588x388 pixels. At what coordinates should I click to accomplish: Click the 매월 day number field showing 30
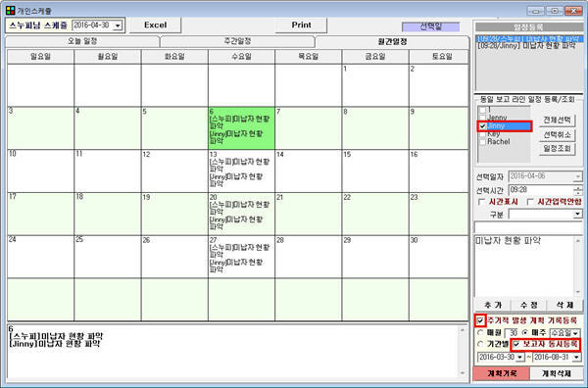(512, 333)
